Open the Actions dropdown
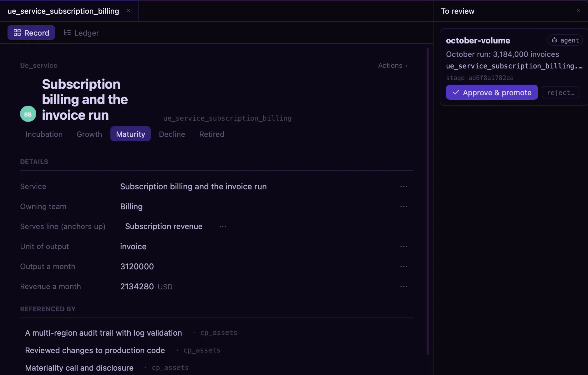Screen dimensions: 588x375 pyautogui.click(x=393, y=66)
